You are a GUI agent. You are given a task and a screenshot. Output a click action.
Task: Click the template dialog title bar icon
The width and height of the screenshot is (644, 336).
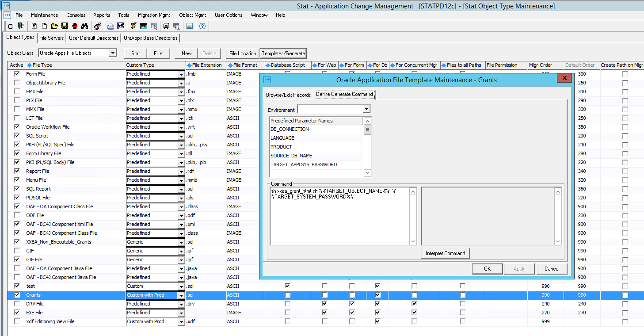[x=267, y=80]
